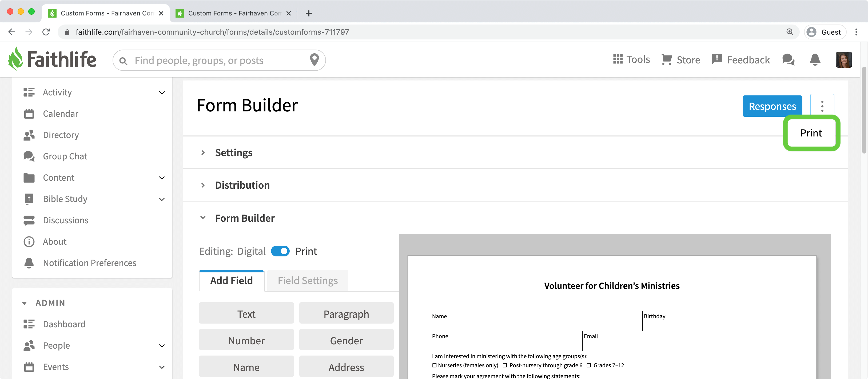Choose Print from the dropdown menu
Viewport: 868px width, 379px height.
click(811, 133)
